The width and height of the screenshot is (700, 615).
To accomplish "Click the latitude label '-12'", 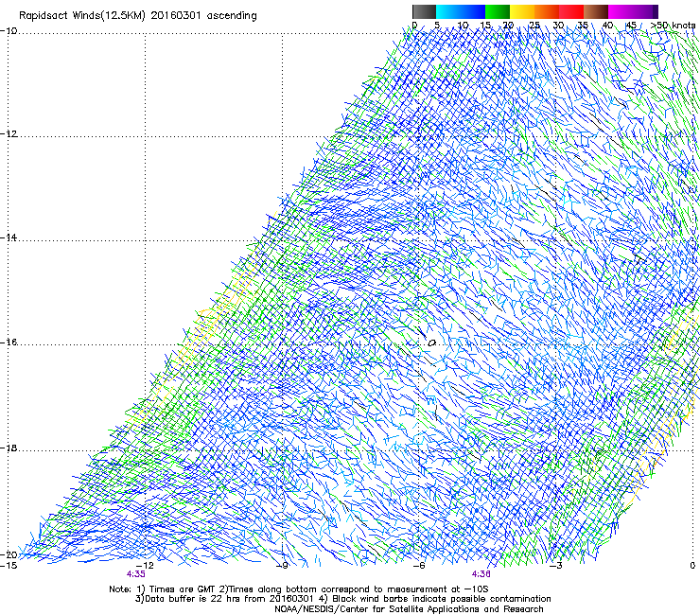I will click(x=9, y=134).
